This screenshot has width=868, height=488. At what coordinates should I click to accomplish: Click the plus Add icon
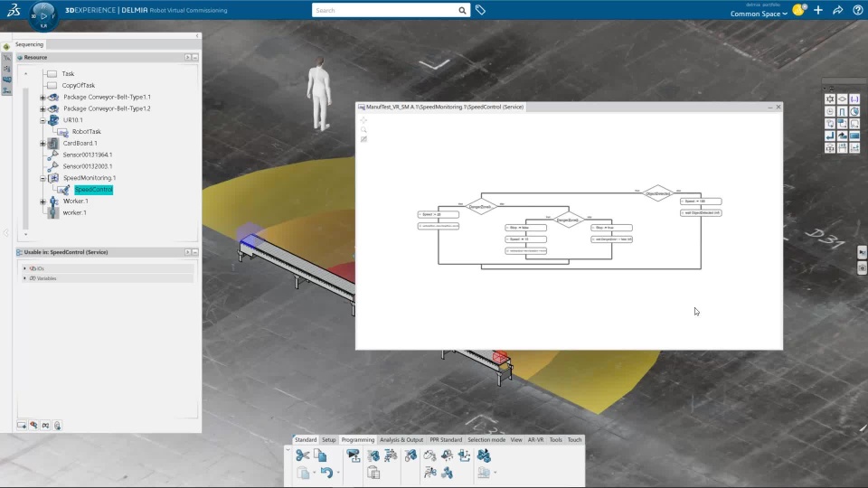click(x=818, y=10)
